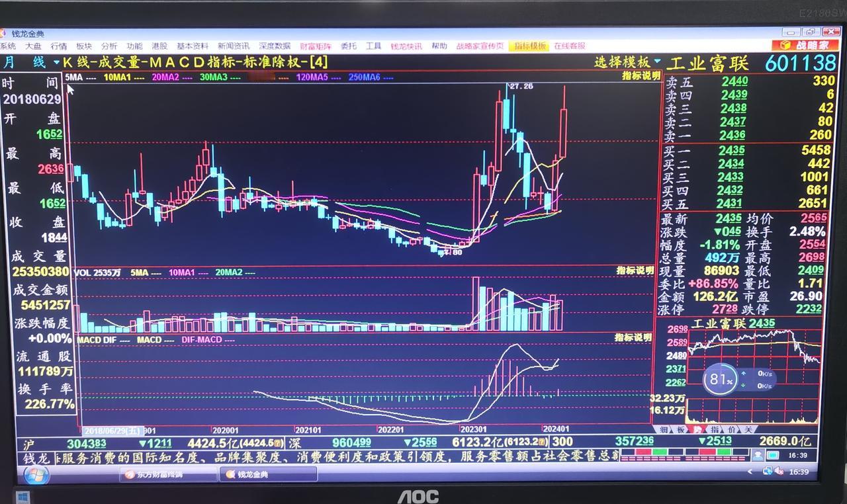Open the 财富矩阵 menu
This screenshot has width=847, height=504.
pos(316,46)
